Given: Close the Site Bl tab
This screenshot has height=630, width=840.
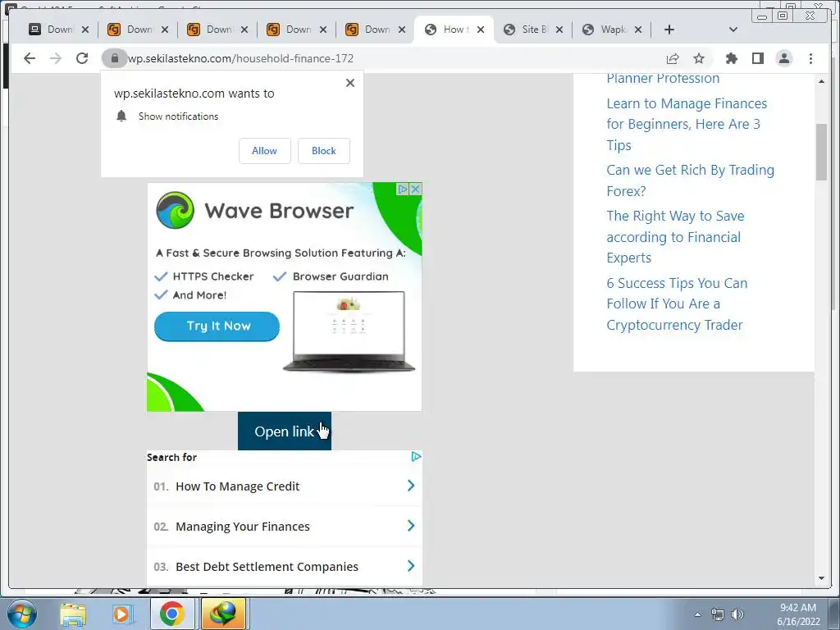Looking at the screenshot, I should (559, 30).
